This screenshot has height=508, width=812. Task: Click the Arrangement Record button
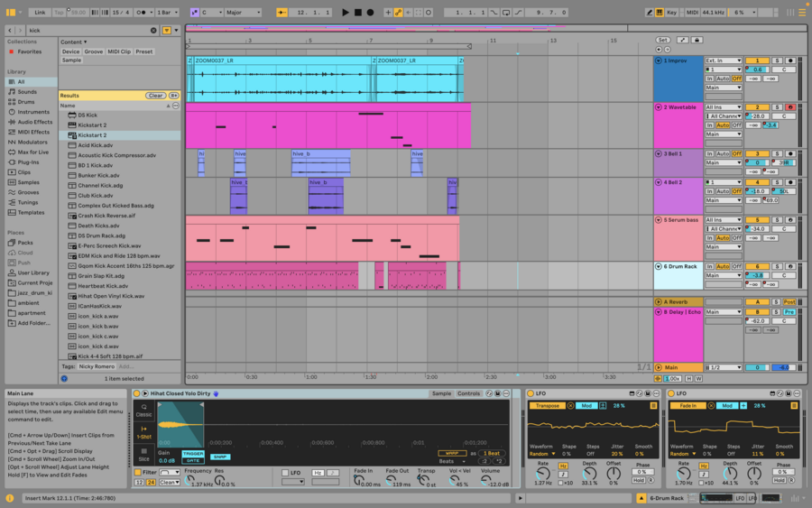click(x=371, y=13)
